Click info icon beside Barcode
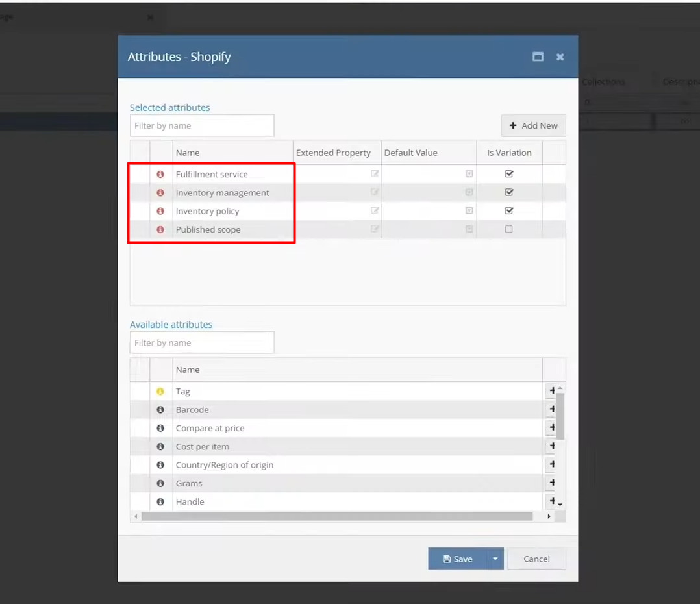Image resolution: width=700 pixels, height=604 pixels. pos(160,409)
